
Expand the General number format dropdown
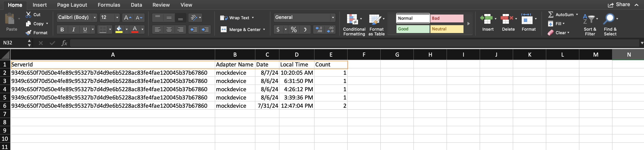(x=333, y=17)
